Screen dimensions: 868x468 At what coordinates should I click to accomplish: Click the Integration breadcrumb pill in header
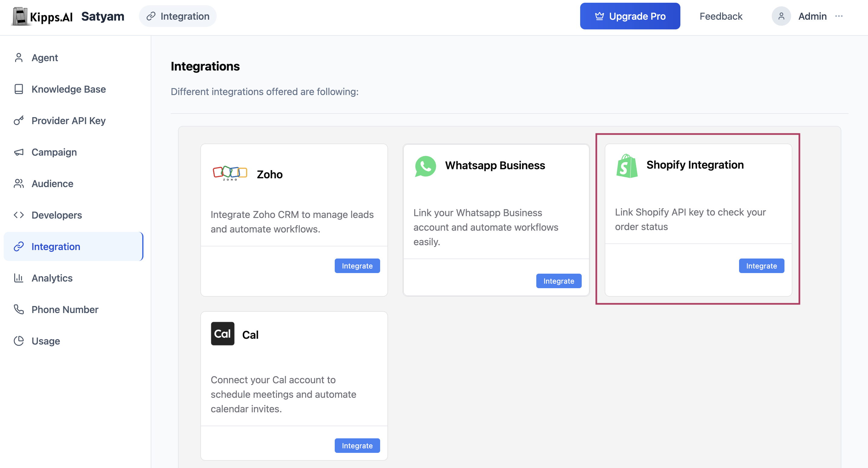tap(178, 16)
